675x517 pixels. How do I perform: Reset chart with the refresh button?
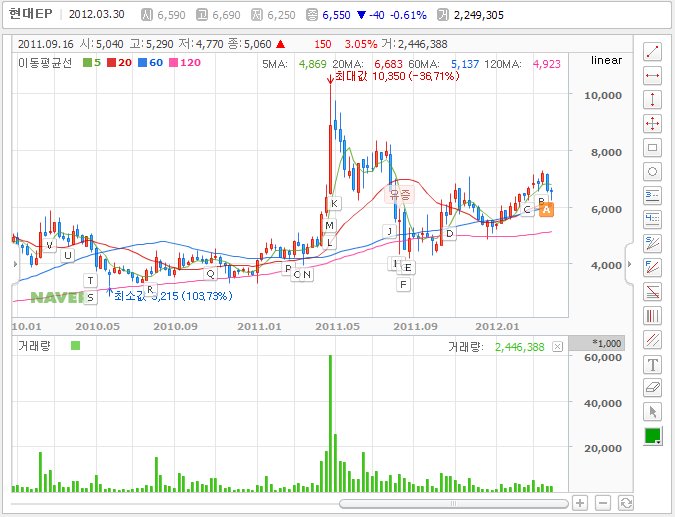[x=626, y=503]
